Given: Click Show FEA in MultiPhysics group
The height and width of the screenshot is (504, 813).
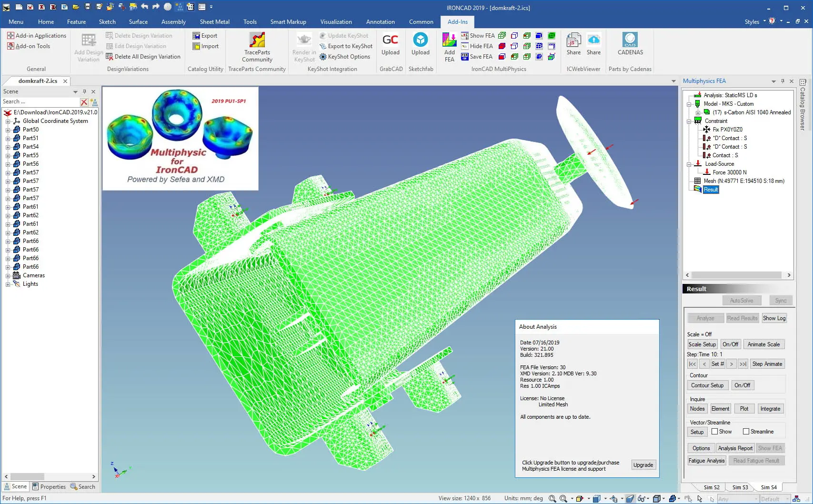Looking at the screenshot, I should click(478, 36).
